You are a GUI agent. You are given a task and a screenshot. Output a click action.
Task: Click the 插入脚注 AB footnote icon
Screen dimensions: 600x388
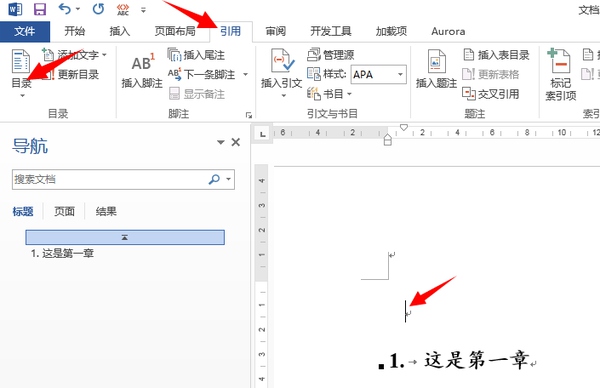click(142, 63)
